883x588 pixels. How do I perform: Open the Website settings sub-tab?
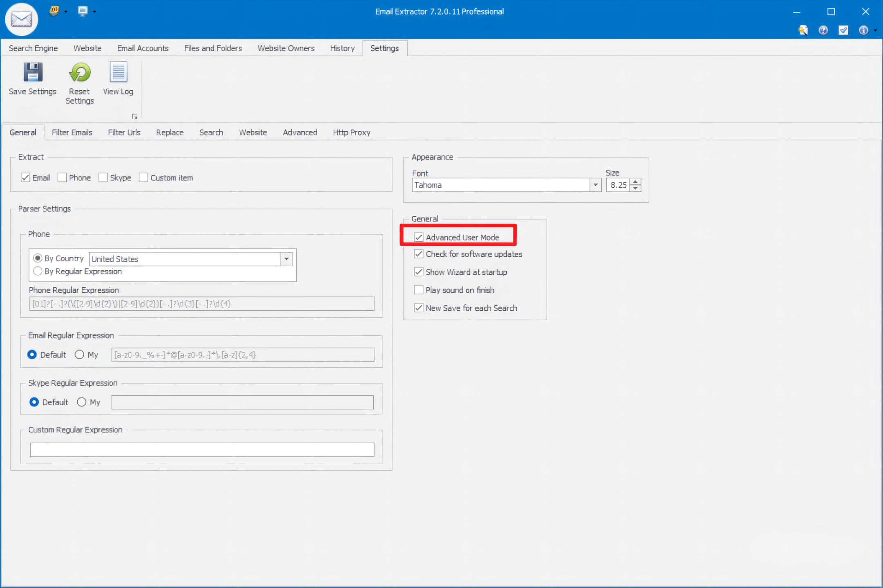(x=253, y=132)
